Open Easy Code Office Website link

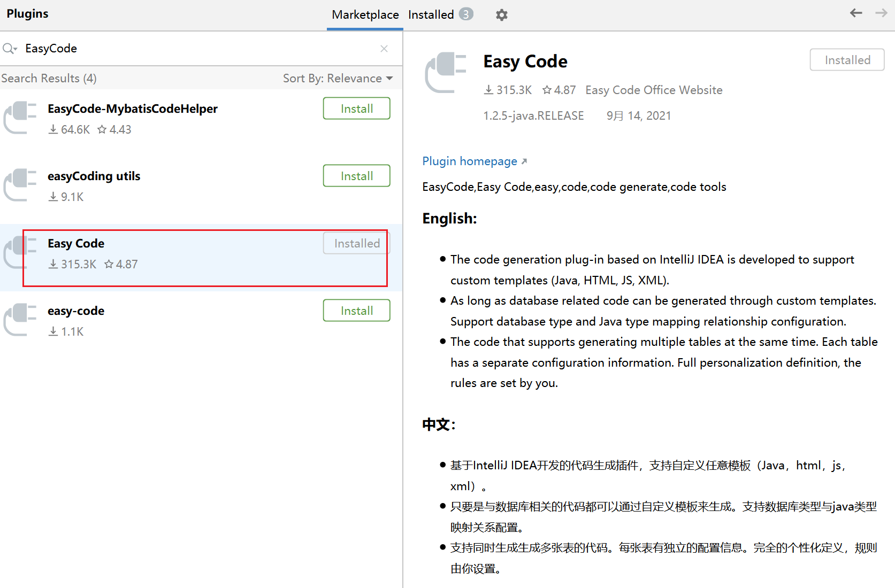pyautogui.click(x=654, y=90)
